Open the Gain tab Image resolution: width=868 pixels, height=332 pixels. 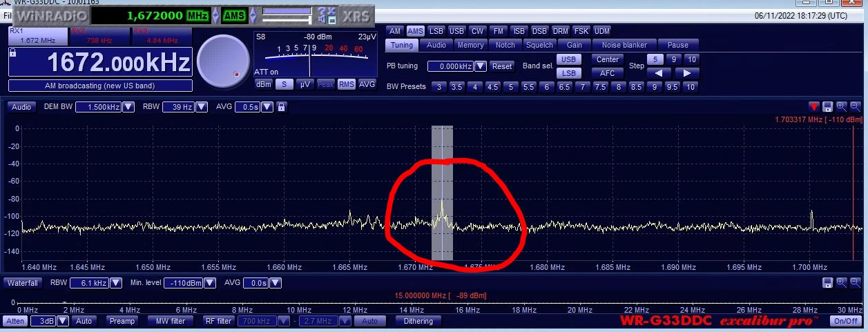[x=575, y=46]
